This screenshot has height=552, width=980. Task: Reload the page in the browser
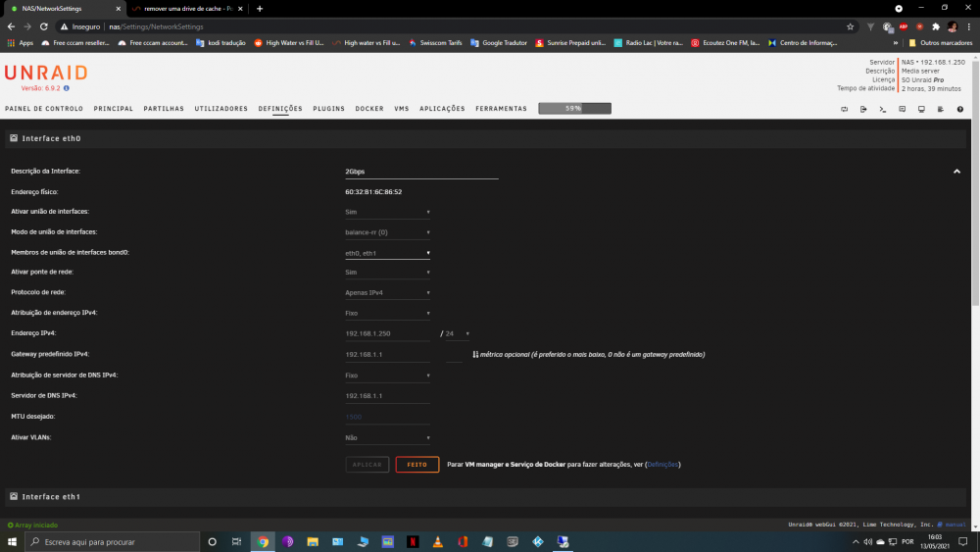[x=44, y=26]
